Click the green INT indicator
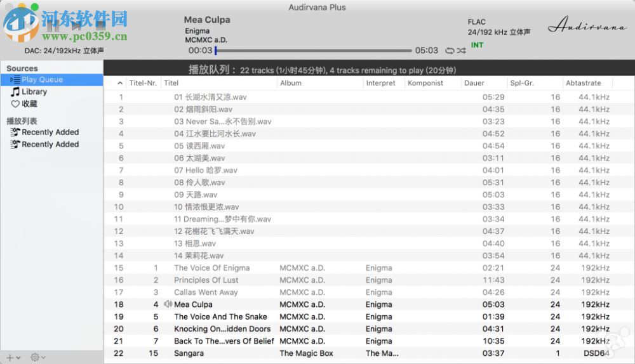The image size is (635, 364). 477,45
